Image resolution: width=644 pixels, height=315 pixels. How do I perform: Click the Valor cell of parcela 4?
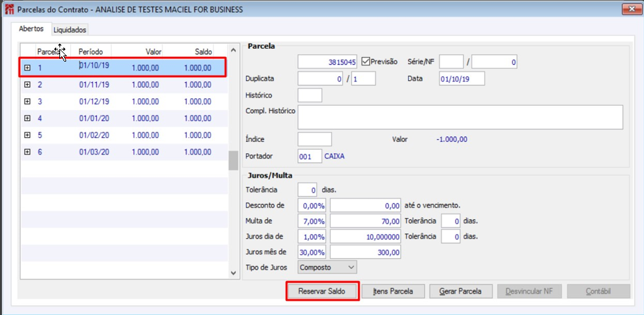pyautogui.click(x=146, y=118)
